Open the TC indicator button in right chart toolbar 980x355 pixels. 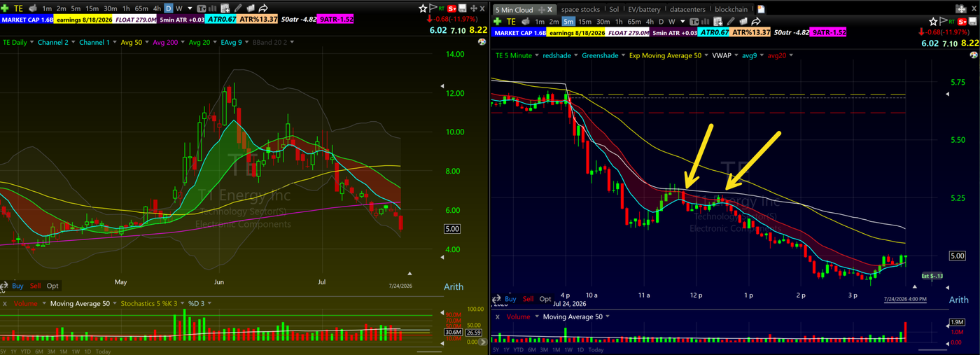click(694, 22)
